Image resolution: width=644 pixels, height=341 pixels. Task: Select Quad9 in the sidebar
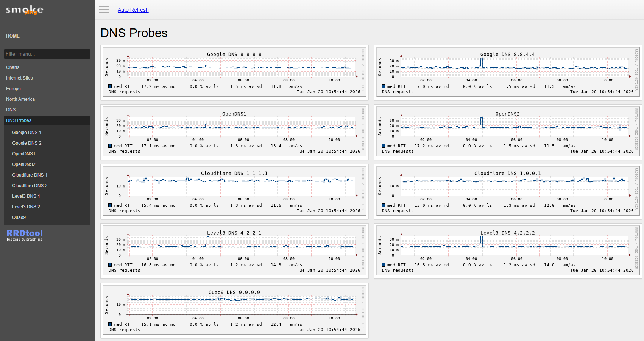coord(19,217)
